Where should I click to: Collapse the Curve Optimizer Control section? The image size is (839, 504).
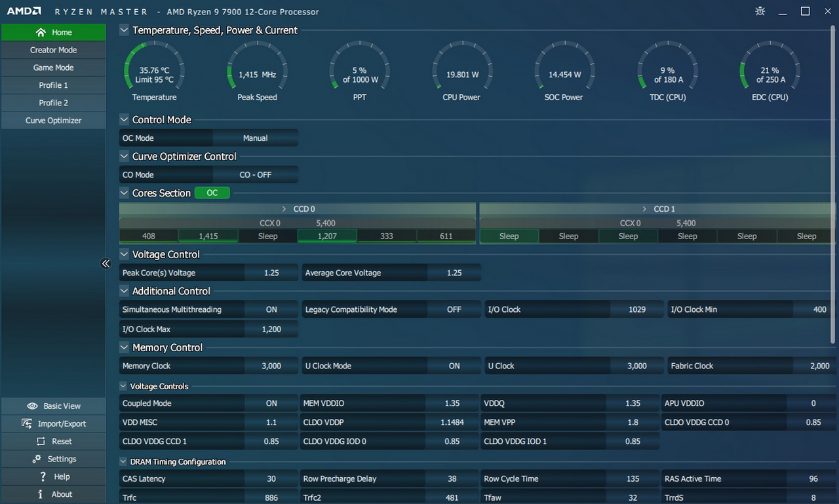coord(124,157)
